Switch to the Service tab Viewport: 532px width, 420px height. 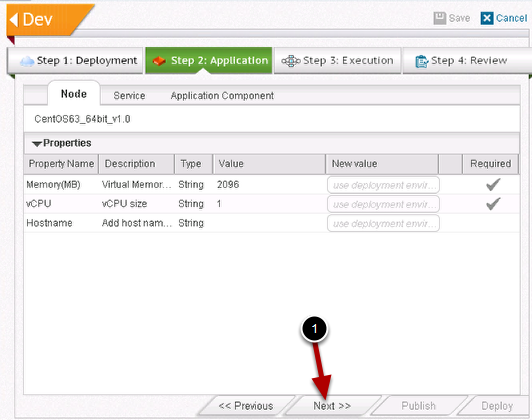pyautogui.click(x=129, y=96)
